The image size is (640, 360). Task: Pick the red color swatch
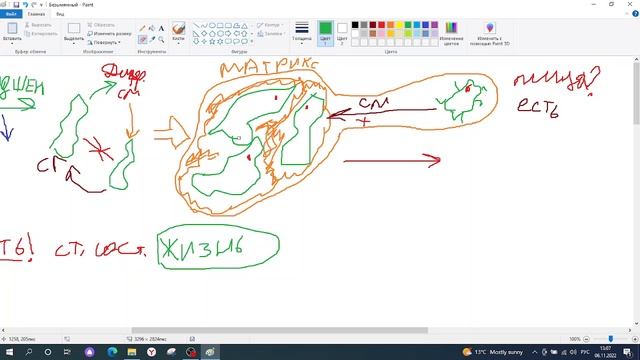(382, 25)
